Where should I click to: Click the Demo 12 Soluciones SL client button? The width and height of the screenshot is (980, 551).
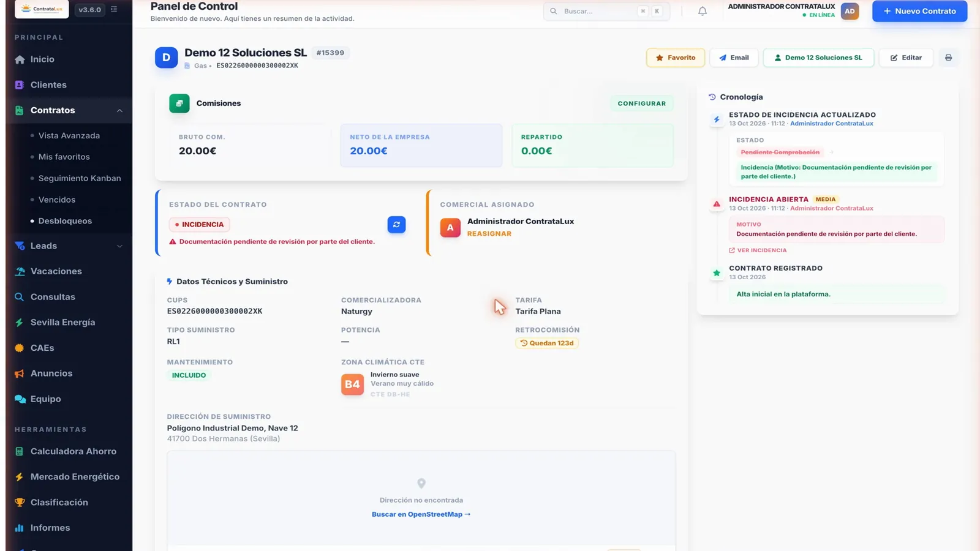(818, 58)
